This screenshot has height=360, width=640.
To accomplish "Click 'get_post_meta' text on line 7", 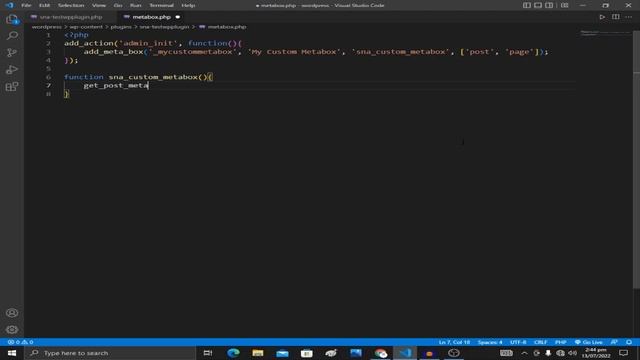I will tap(116, 85).
